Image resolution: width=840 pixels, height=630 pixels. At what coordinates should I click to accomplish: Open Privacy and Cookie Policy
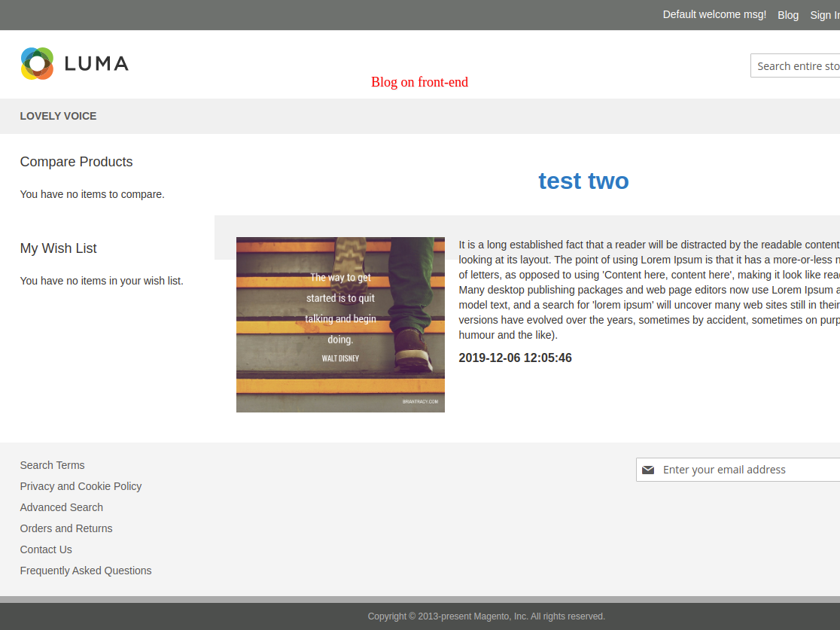click(81, 486)
